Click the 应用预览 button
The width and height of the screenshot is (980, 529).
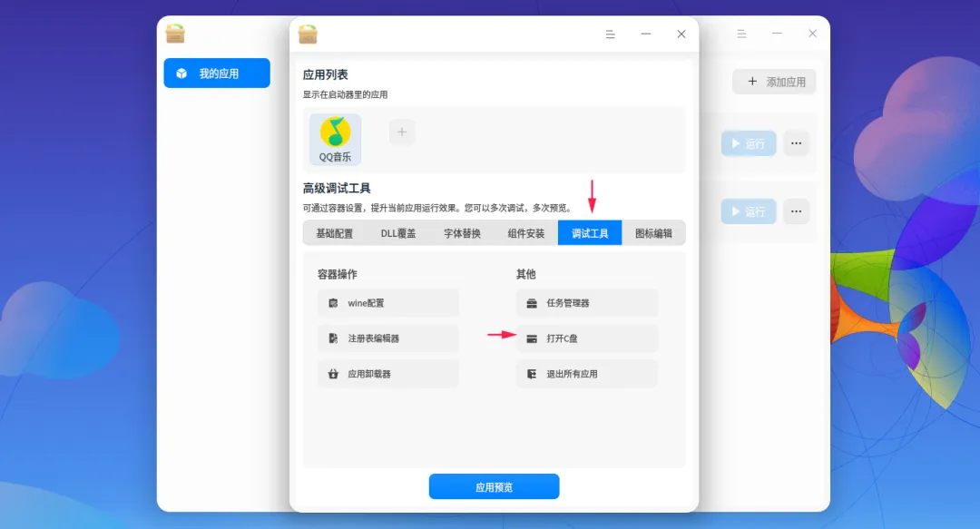point(494,486)
